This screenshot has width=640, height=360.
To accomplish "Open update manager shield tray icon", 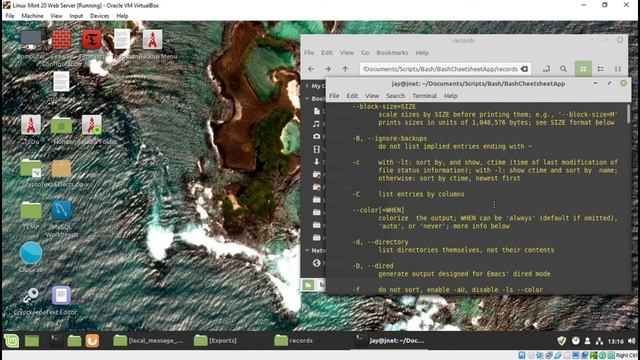I will 562,341.
